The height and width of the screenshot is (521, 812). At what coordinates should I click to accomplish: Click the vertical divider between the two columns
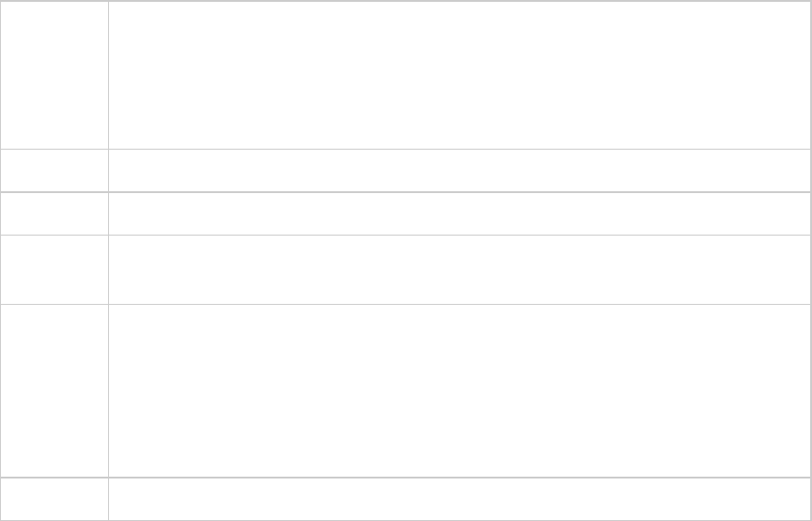(108, 277)
